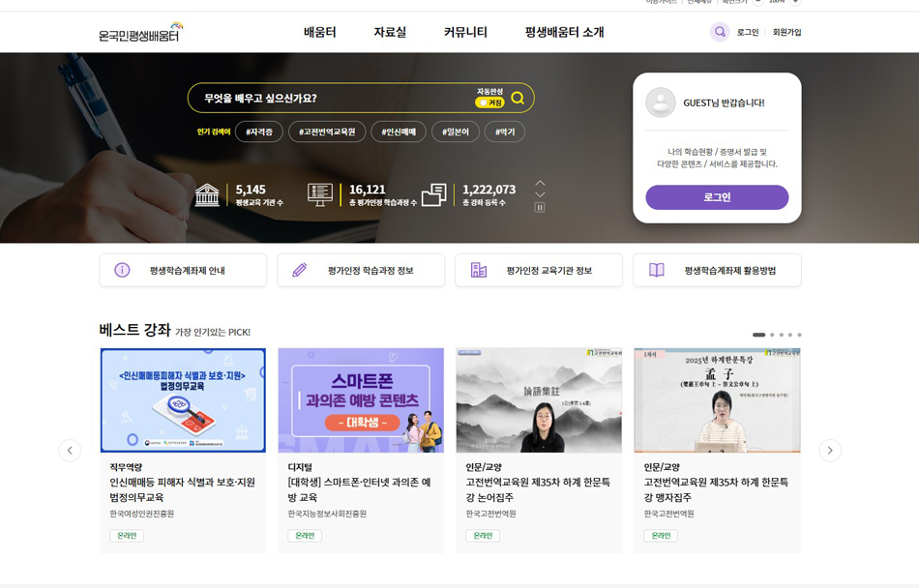Select the #자격증 popular search tag

[259, 132]
